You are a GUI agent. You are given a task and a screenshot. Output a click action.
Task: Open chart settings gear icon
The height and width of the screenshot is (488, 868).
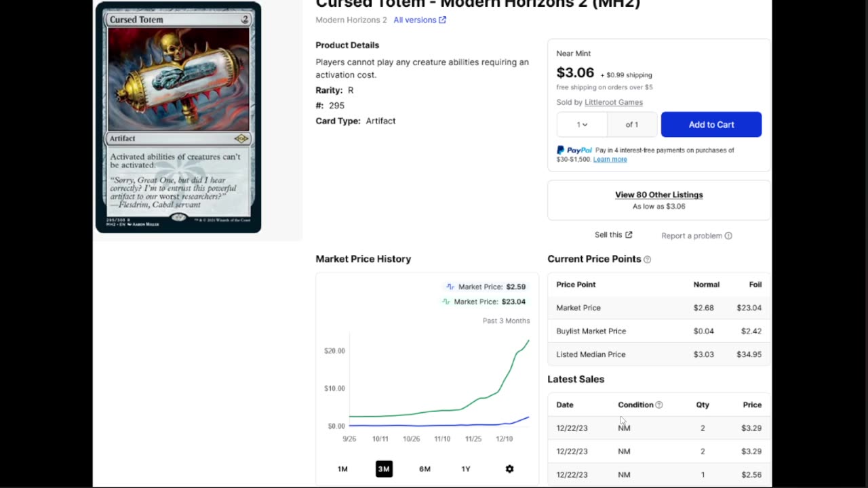click(509, 469)
